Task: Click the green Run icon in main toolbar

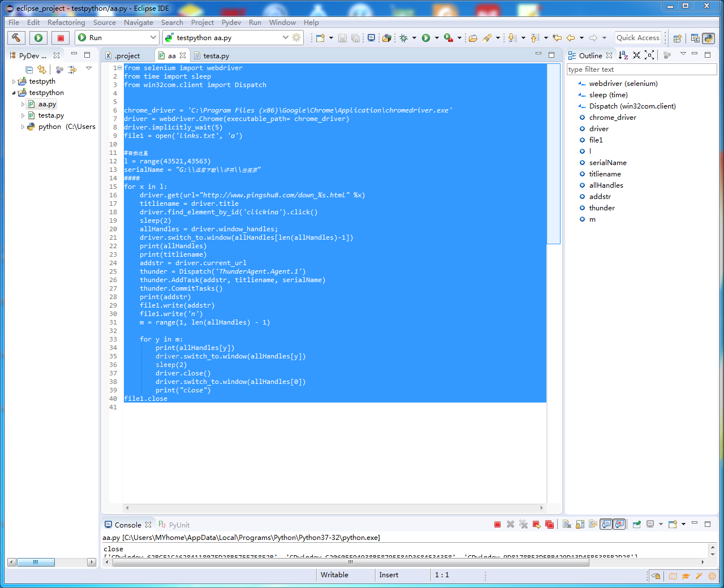Action: pos(426,38)
